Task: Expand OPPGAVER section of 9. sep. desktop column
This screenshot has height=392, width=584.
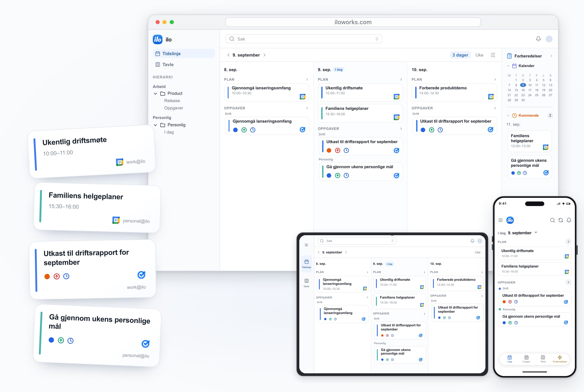Action: (401, 129)
